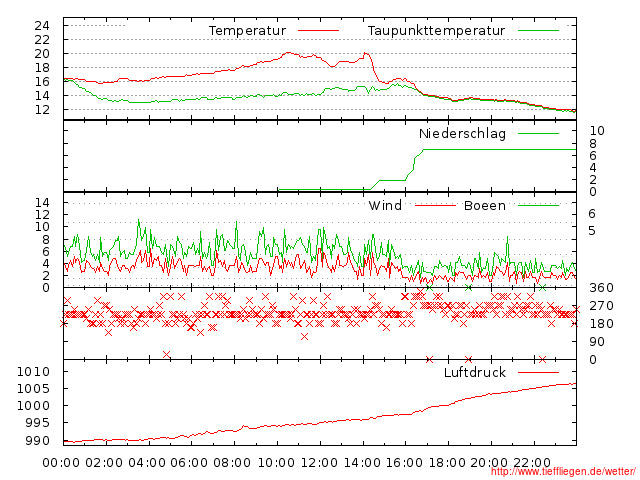640x480 pixels.
Task: Click the green Niederschlag legend line
Action: 538,133
